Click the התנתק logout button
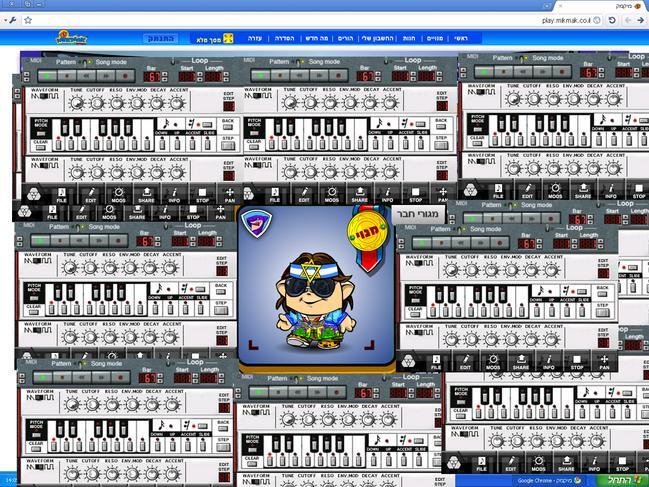The width and height of the screenshot is (649, 487). (161, 39)
